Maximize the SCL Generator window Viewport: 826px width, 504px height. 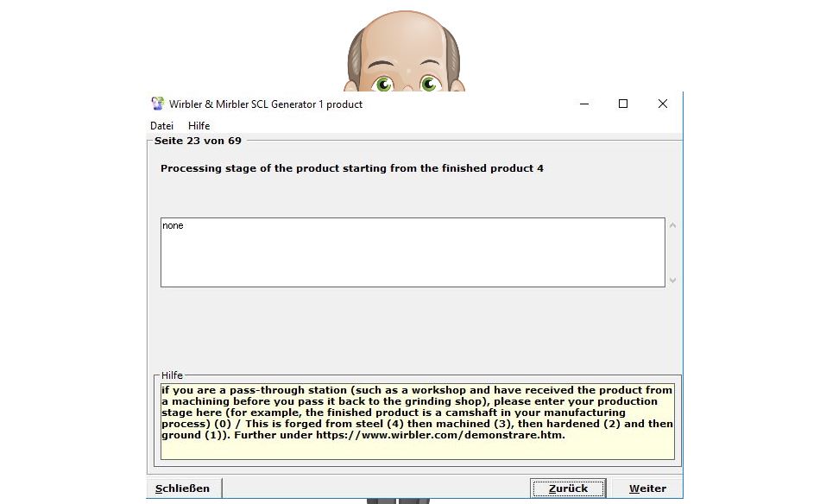[x=623, y=104]
